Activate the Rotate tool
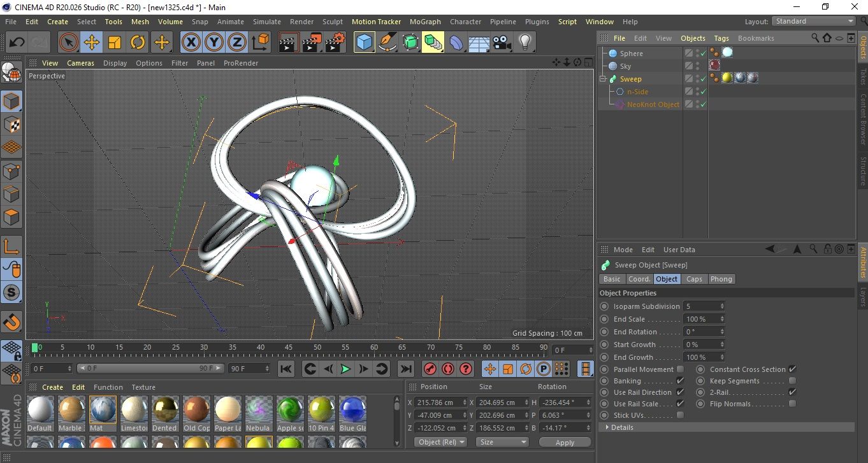The height and width of the screenshot is (463, 868). click(x=138, y=43)
